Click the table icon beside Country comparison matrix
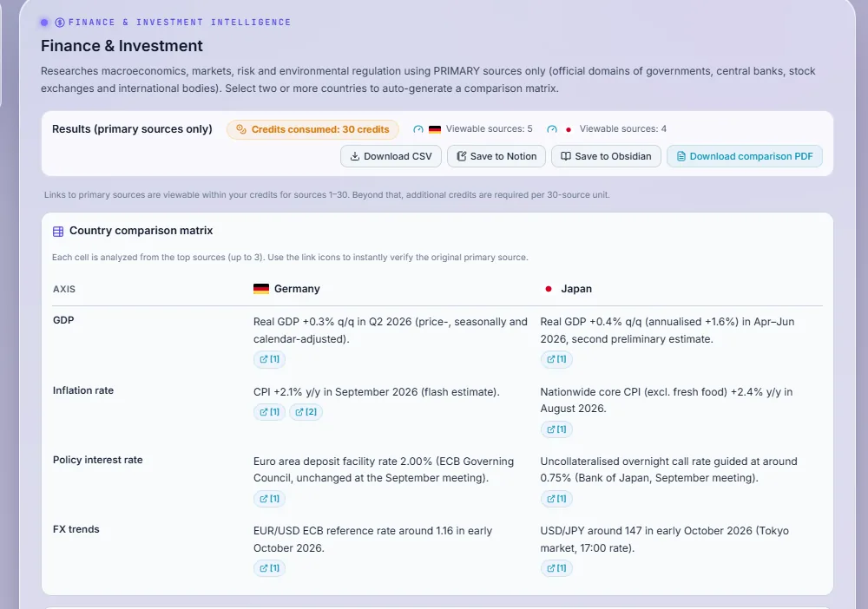 [58, 232]
